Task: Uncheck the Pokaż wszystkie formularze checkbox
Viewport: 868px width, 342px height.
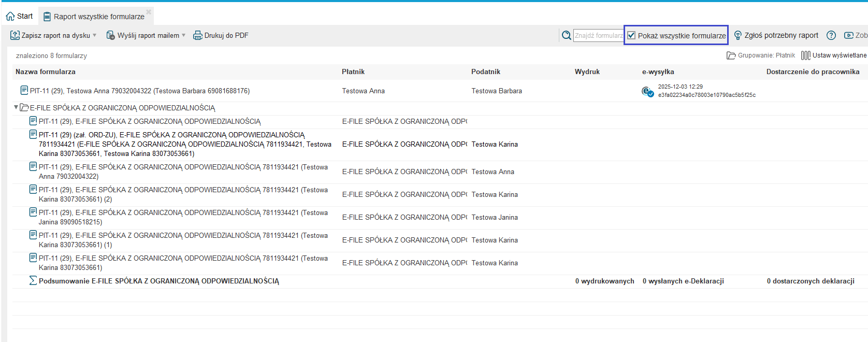Action: pos(631,35)
